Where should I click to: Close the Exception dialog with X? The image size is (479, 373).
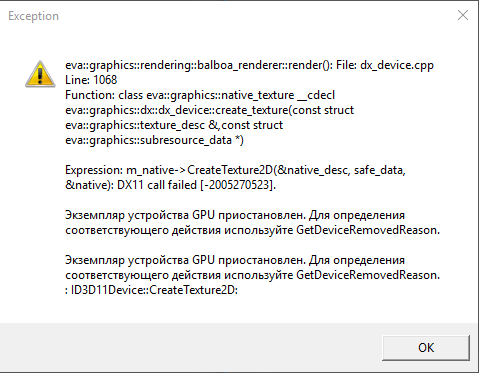[463, 15]
